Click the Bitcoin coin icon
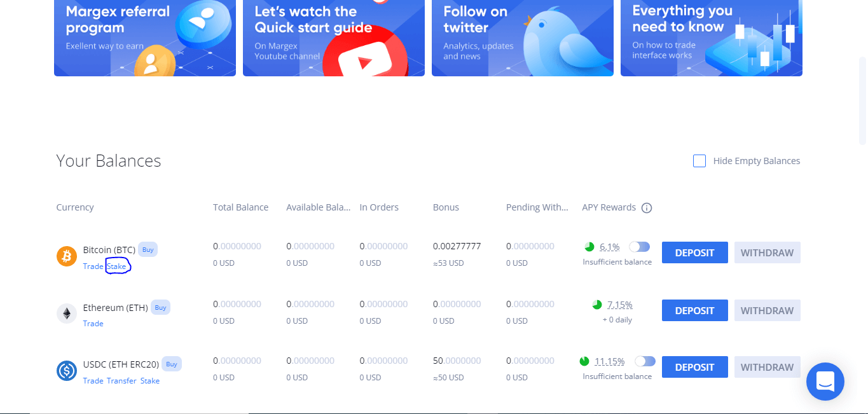This screenshot has height=414, width=868. pos(67,256)
